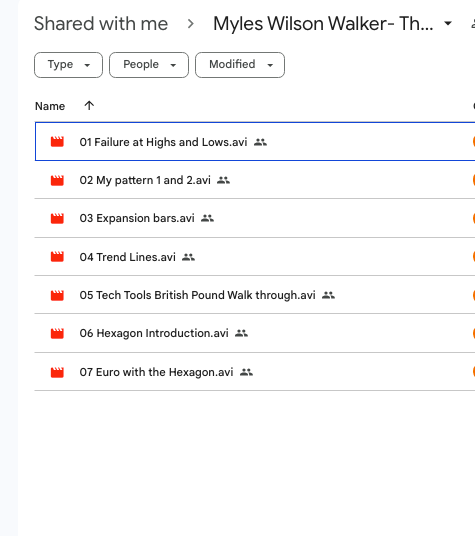The width and height of the screenshot is (475, 536).
Task: Click shared-people icon next to 06 Hexagon Introduction
Action: [241, 333]
